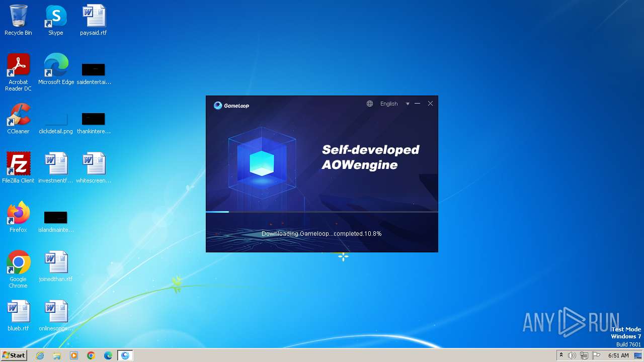Screen dimensions: 644x362
Task: Select the saidentertai... file icon
Action: (94, 74)
